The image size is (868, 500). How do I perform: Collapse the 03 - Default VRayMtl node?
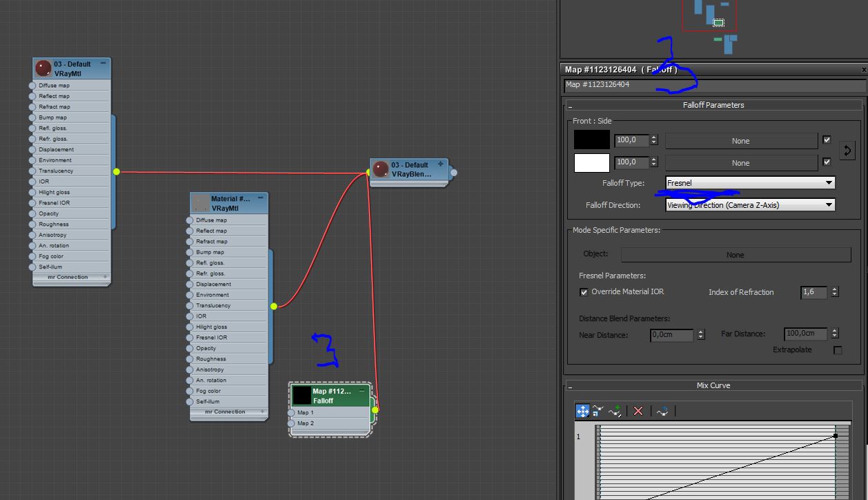(x=103, y=63)
